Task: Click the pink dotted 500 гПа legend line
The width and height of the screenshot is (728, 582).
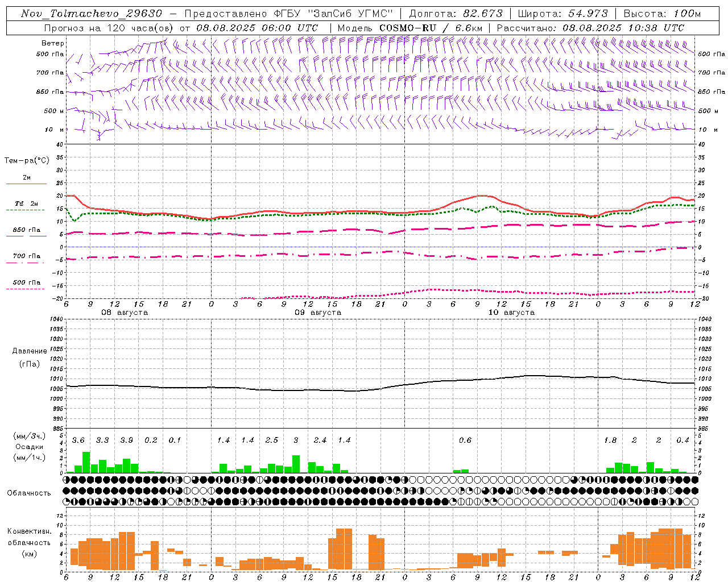Action: point(25,289)
